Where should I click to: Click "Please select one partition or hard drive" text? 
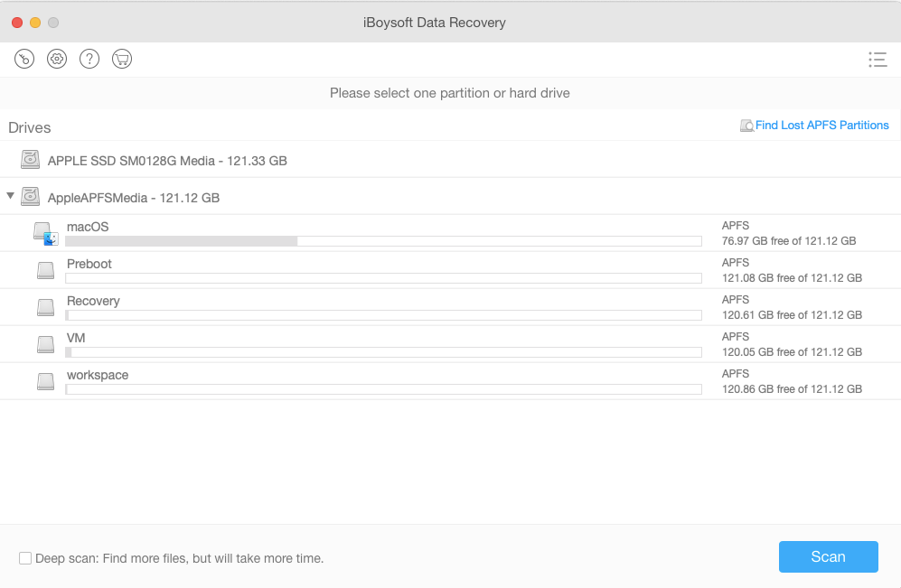click(x=450, y=93)
